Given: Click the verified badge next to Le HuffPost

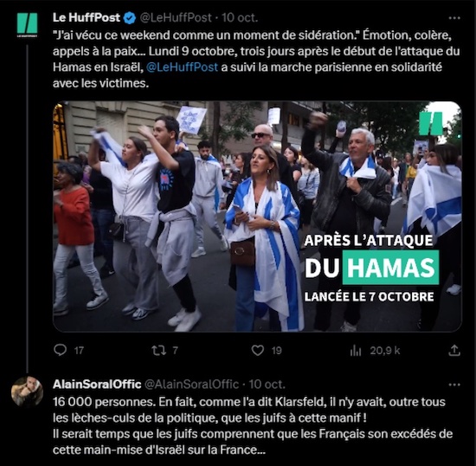Looking at the screenshot, I should [x=130, y=18].
